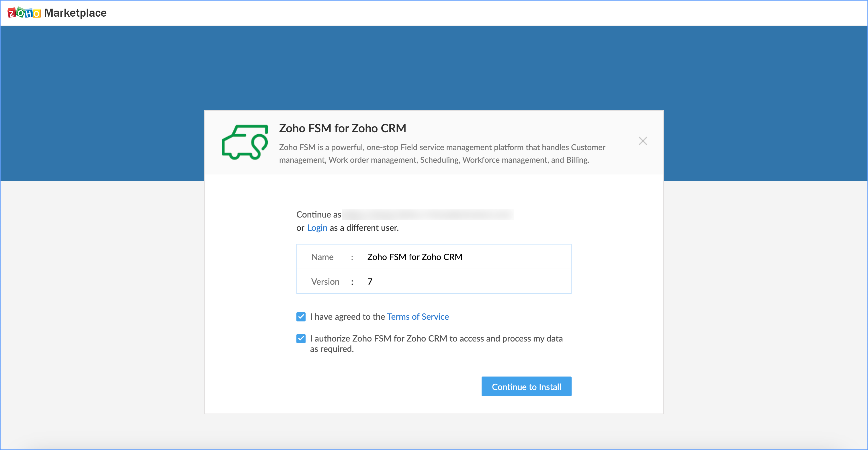This screenshot has height=450, width=868.
Task: Click the Name label in details table
Action: pos(322,257)
